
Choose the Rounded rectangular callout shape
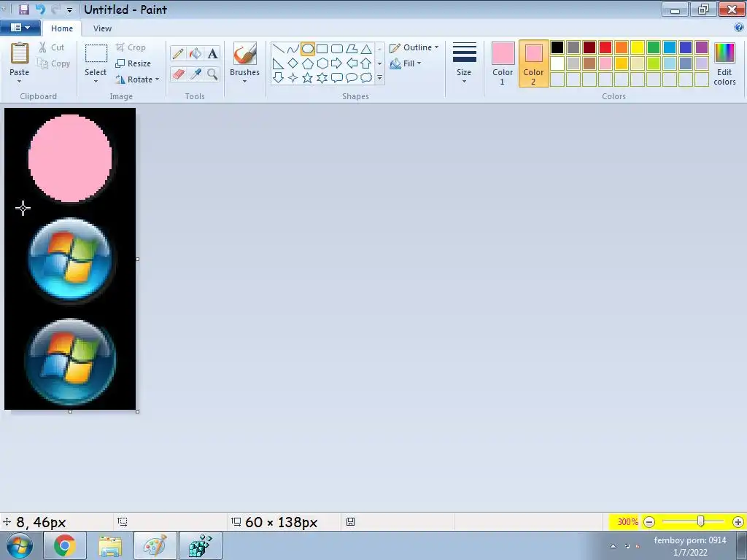point(337,77)
